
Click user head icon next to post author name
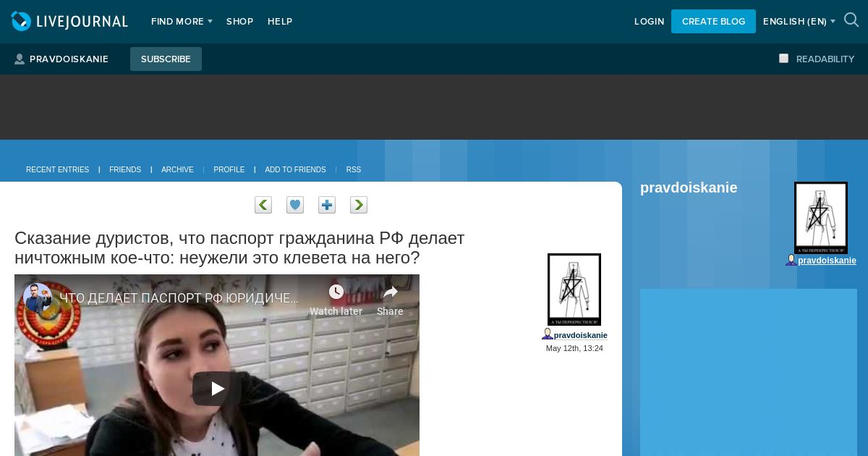(548, 334)
